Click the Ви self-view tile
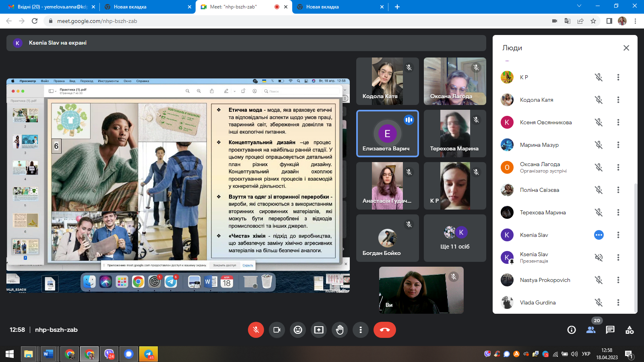 [x=421, y=290]
